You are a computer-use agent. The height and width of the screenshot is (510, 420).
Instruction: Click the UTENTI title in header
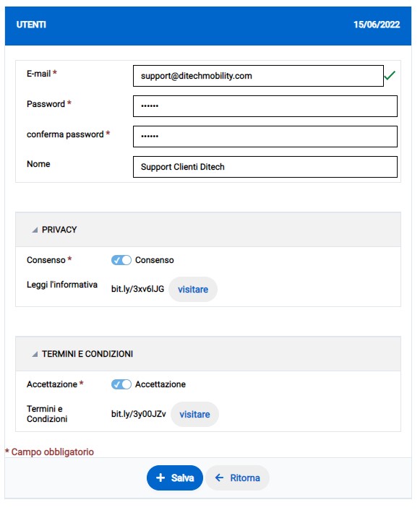pos(31,25)
